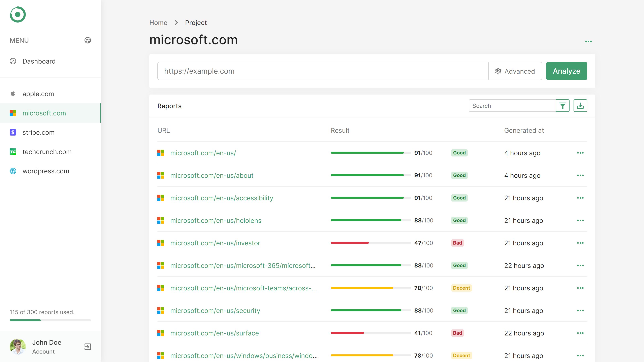Click favicon of microsoft.com/en-us/surface row

coord(161,333)
